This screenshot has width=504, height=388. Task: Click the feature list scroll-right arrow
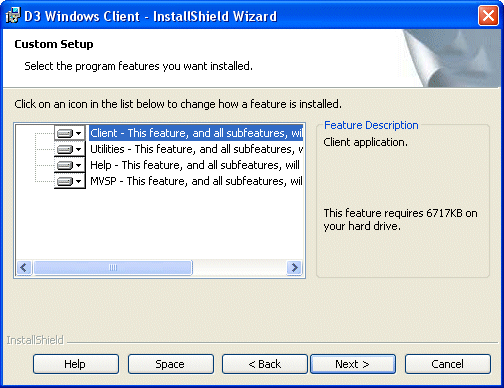(x=294, y=267)
